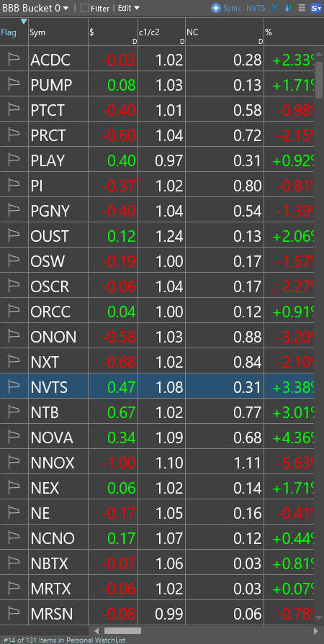Flag the NNOX row
Screen dimensions: 324x644
pyautogui.click(x=14, y=463)
